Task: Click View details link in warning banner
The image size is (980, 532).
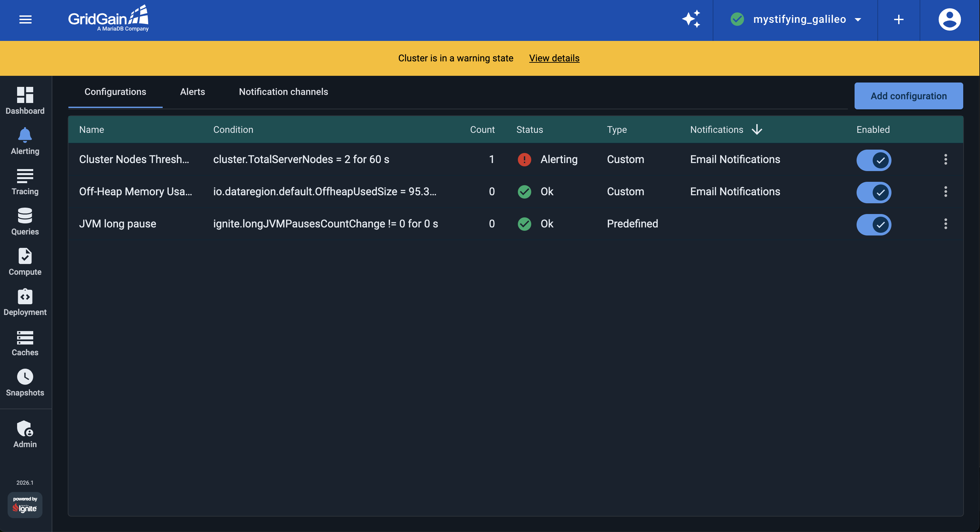Action: [554, 58]
